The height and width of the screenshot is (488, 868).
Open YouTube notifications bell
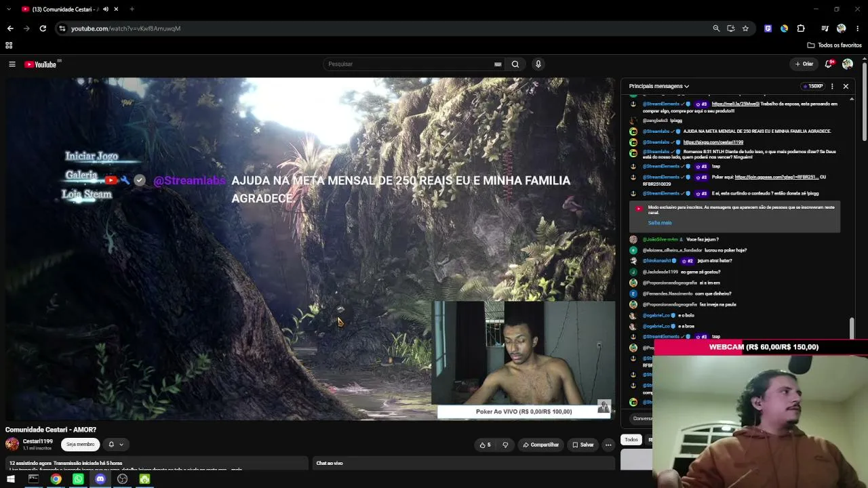[828, 64]
